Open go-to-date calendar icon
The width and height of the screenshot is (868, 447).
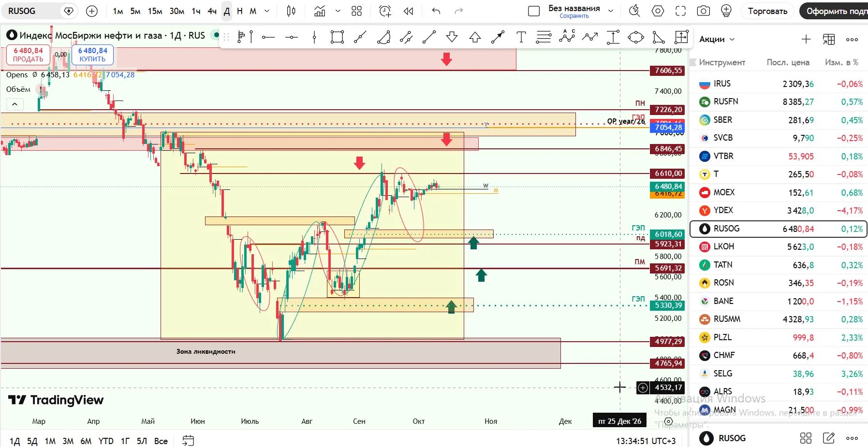[188, 441]
